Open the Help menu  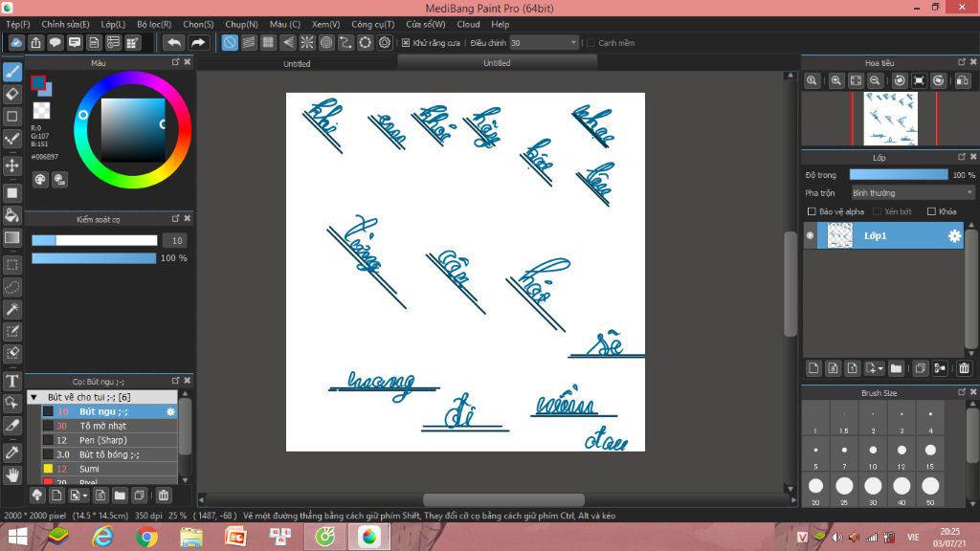click(x=500, y=24)
